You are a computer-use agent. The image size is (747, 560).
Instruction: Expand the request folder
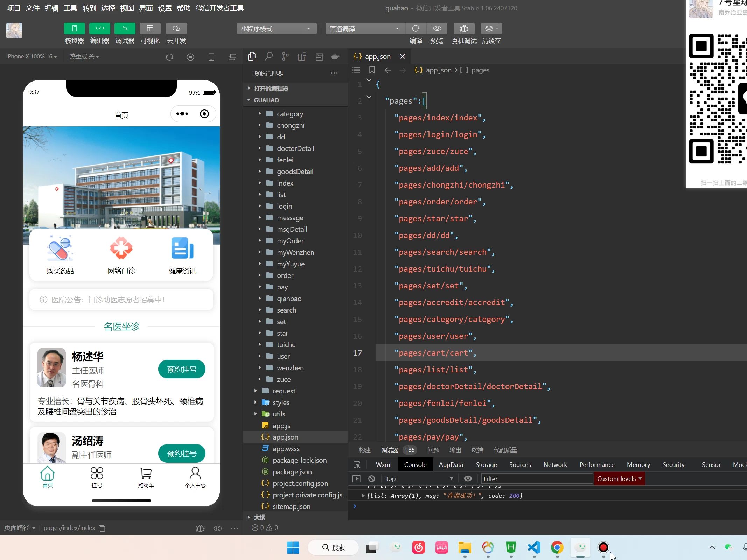click(x=296, y=391)
